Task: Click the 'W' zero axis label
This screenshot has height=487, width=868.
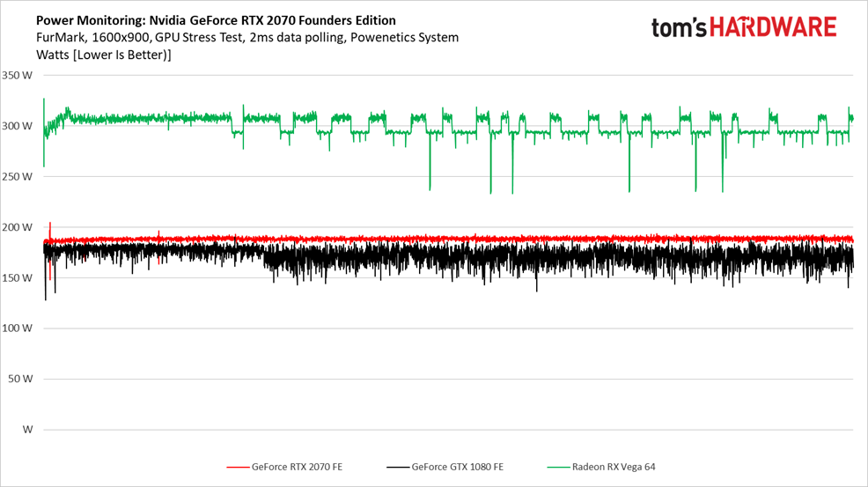Action: pyautogui.click(x=27, y=430)
